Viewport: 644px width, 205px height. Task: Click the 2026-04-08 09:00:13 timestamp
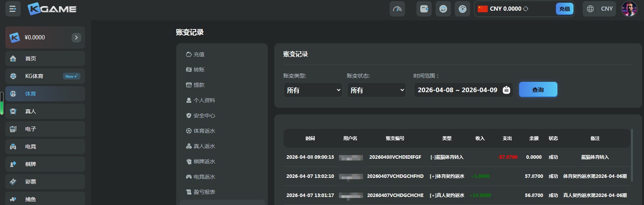point(310,157)
